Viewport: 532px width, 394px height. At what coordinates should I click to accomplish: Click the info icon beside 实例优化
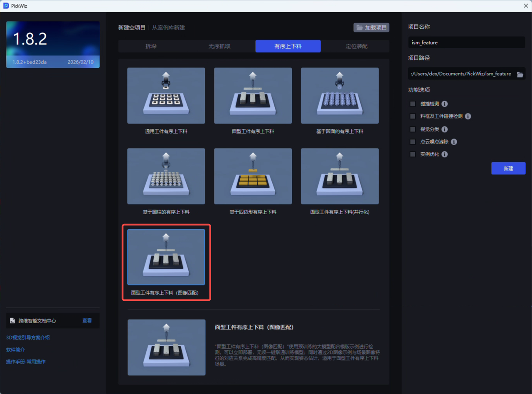click(x=444, y=154)
